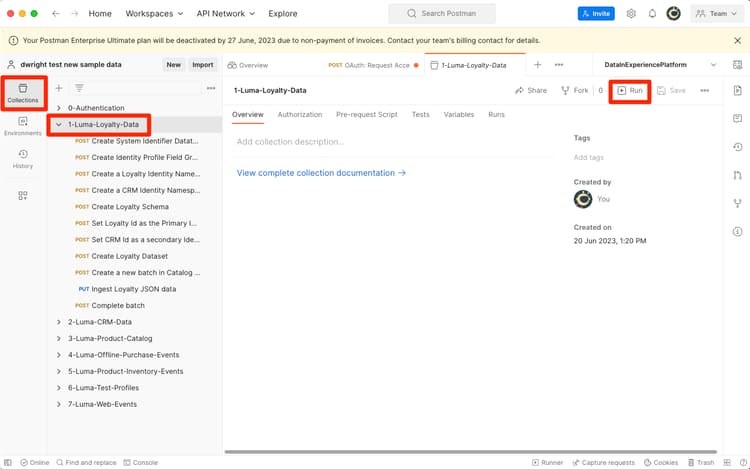Open the Collections sidebar panel
Image resolution: width=750 pixels, height=469 pixels.
23,93
